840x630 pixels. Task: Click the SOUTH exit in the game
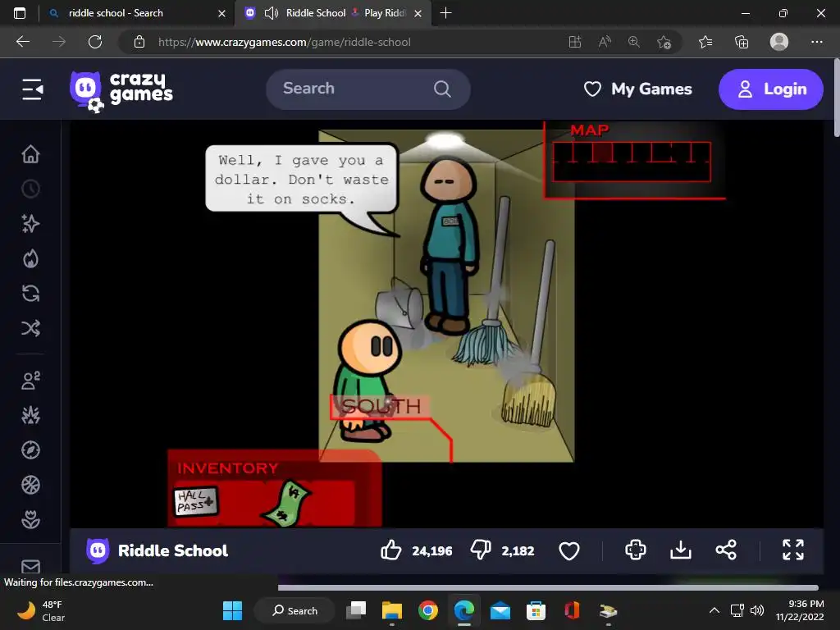(x=381, y=407)
